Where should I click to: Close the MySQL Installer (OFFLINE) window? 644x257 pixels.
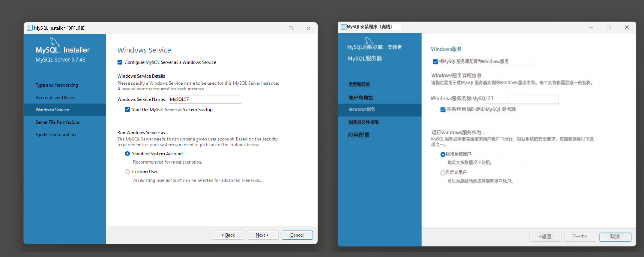[x=308, y=28]
